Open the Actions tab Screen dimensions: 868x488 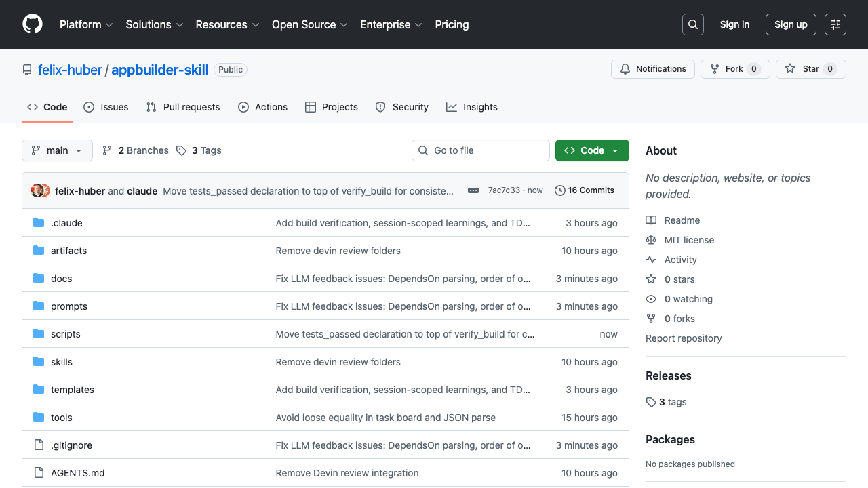pos(263,106)
